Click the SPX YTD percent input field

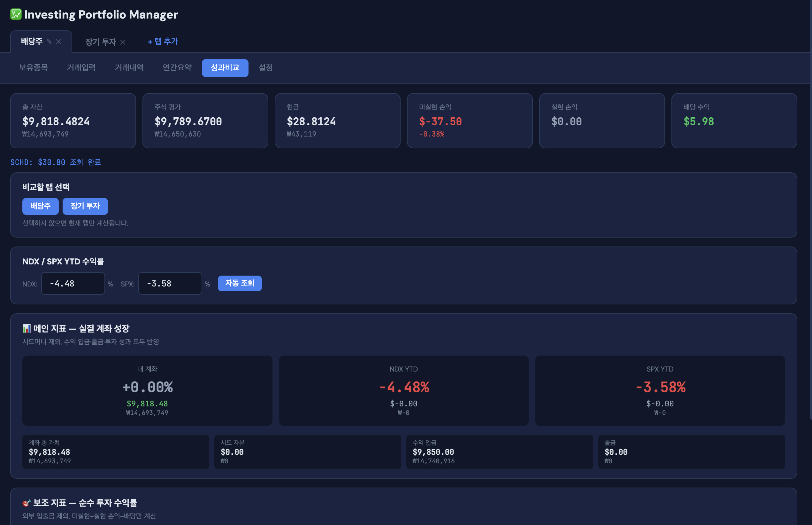tap(170, 283)
